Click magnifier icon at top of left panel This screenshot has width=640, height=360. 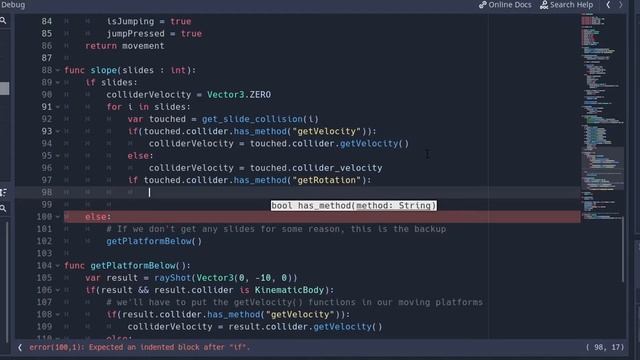pyautogui.click(x=3, y=20)
